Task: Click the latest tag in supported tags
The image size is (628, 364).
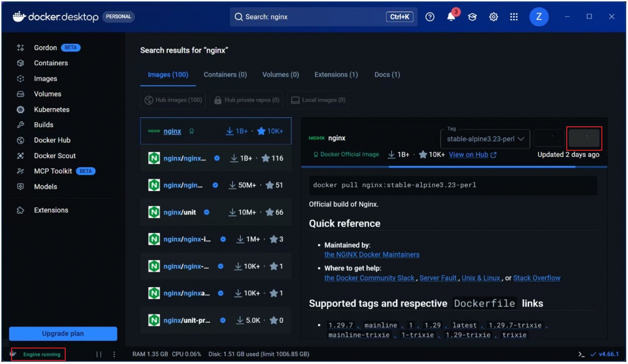Action: [464, 325]
